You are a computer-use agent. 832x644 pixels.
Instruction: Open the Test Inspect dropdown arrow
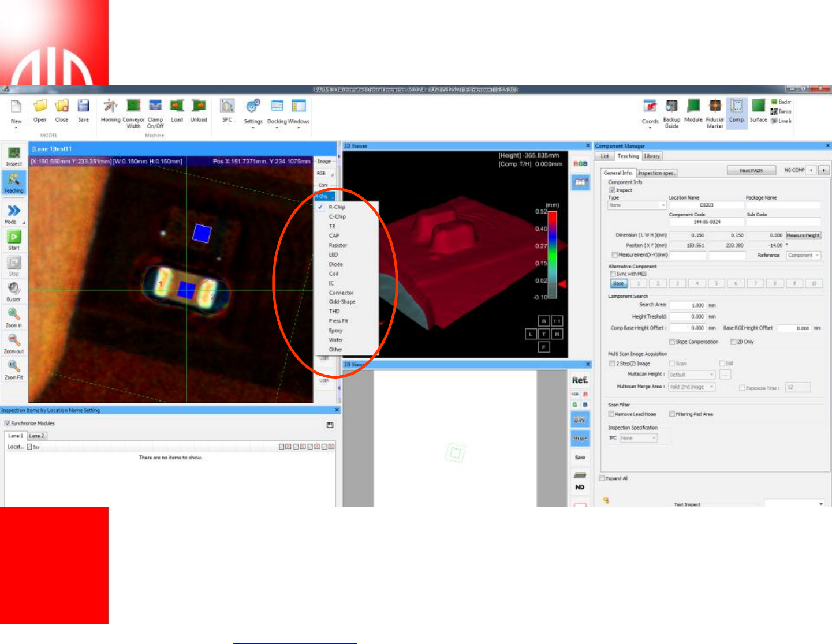821,504
